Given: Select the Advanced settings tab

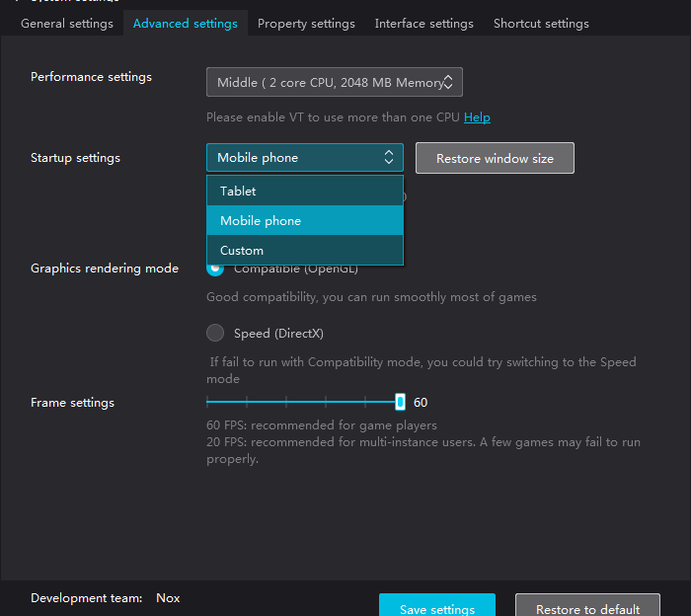Looking at the screenshot, I should click(185, 23).
